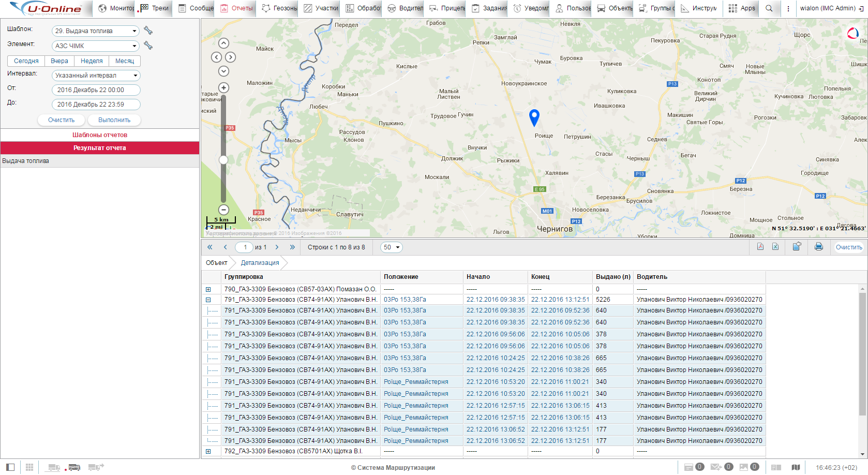
Task: Zoom in on the map with plus button
Action: pos(223,87)
